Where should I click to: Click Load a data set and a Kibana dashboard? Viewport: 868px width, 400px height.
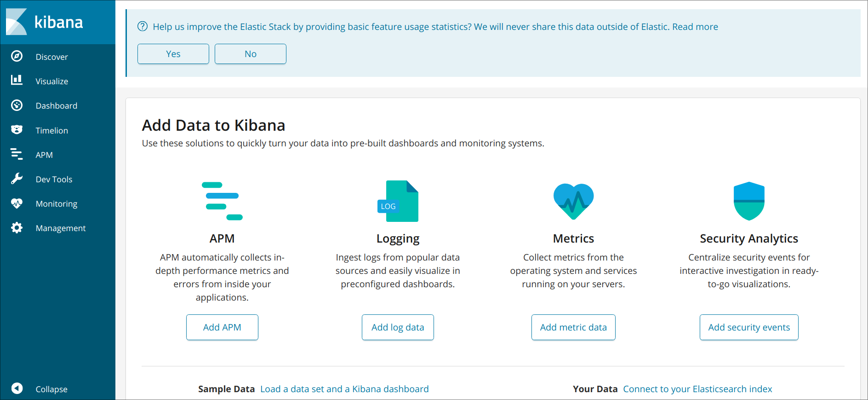click(x=344, y=389)
